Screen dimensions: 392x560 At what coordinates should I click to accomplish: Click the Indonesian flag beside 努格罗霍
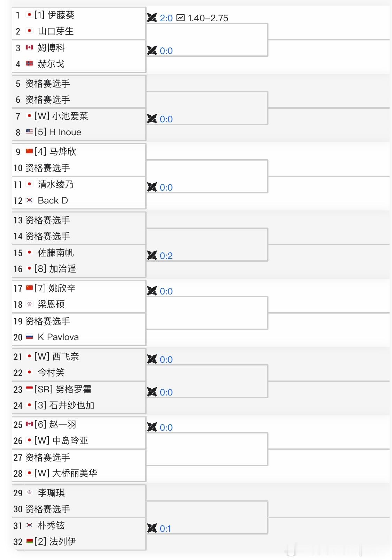click(x=30, y=389)
